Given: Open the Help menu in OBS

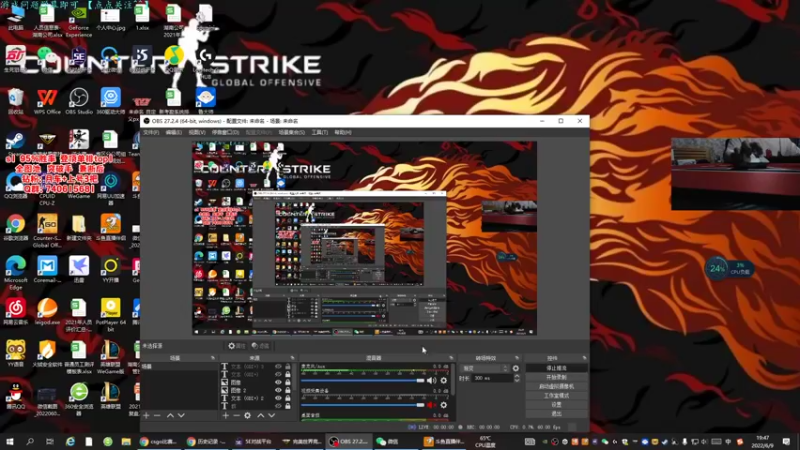Looking at the screenshot, I should (343, 132).
